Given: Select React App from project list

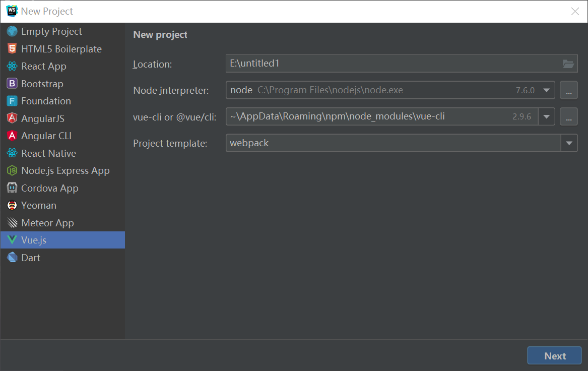Looking at the screenshot, I should coord(62,67).
